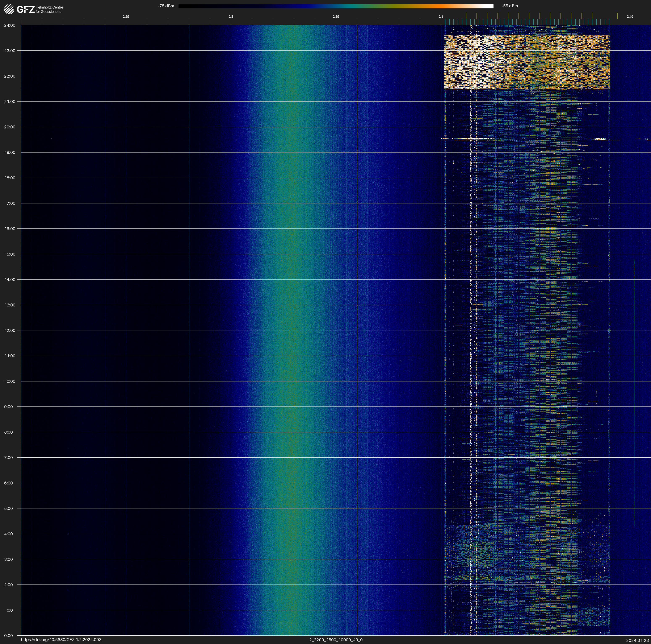Click the Helmholtz Centre for Geosciences text

click(49, 9)
